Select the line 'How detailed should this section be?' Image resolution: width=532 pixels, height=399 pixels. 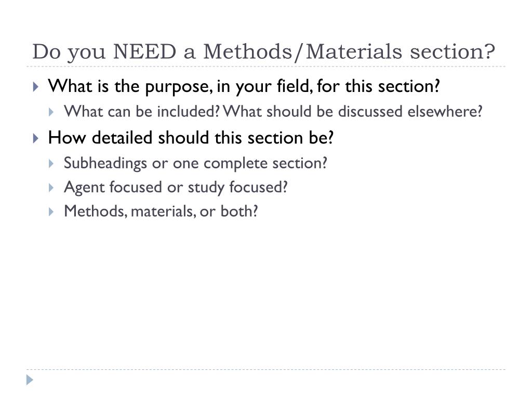[191, 138]
